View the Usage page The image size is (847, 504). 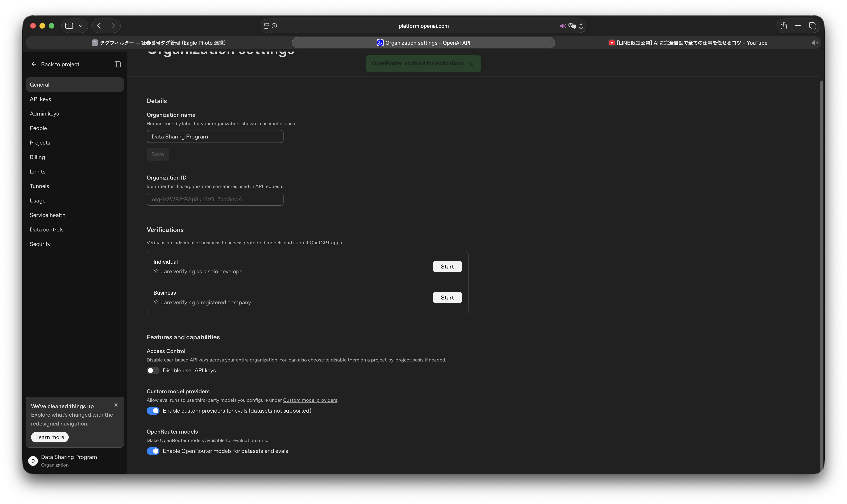coord(75,201)
